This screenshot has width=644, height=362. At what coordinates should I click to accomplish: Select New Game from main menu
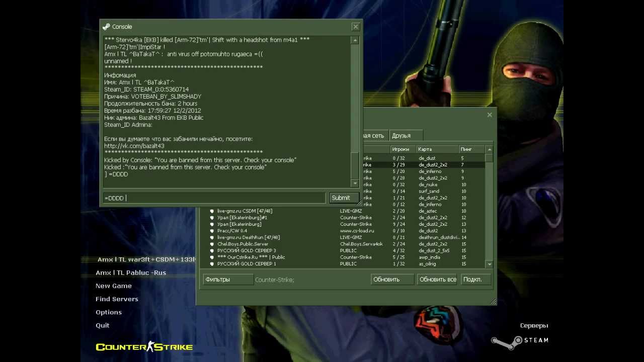tap(114, 286)
